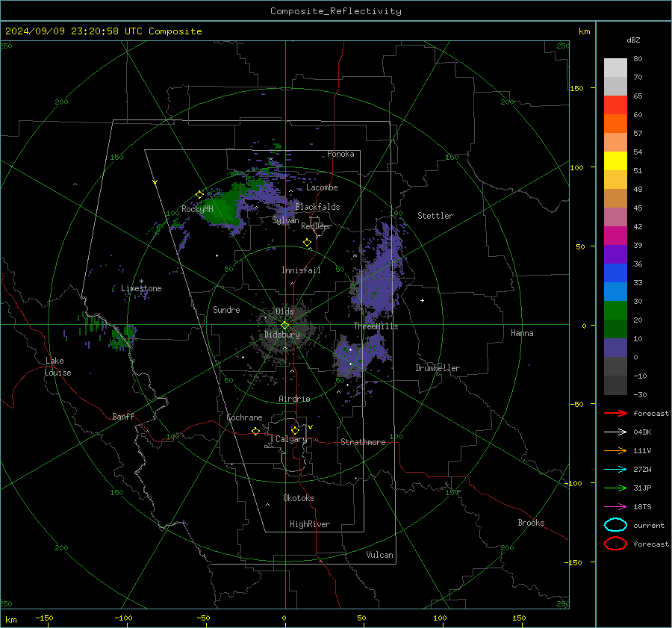Click the Limestone label
The image size is (672, 628).
tap(141, 288)
